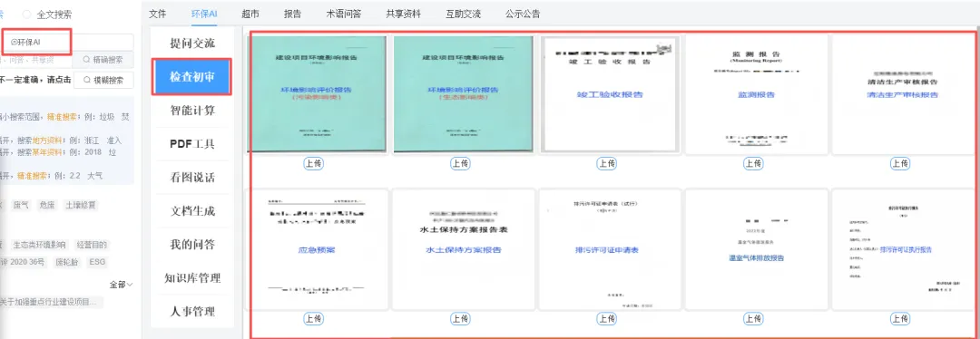The width and height of the screenshot is (980, 339).
Task: Click the 经营目的 keyword tag
Action: coord(92,245)
